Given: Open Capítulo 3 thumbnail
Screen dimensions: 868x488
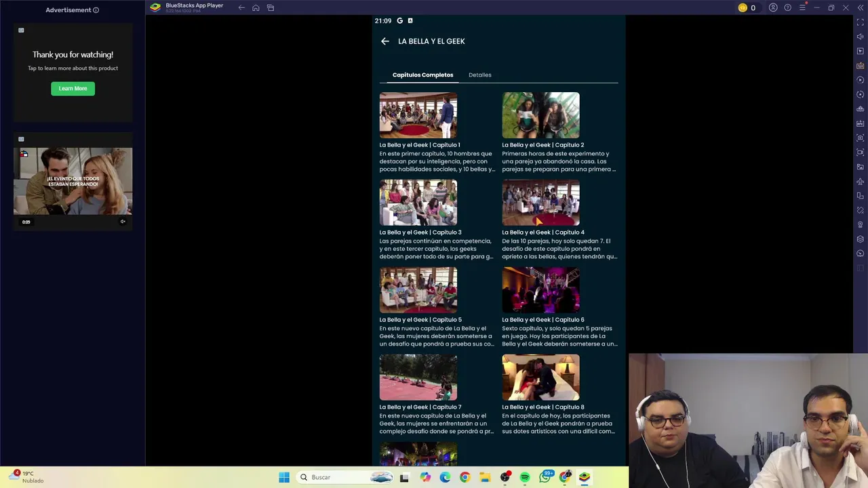Looking at the screenshot, I should pos(418,203).
